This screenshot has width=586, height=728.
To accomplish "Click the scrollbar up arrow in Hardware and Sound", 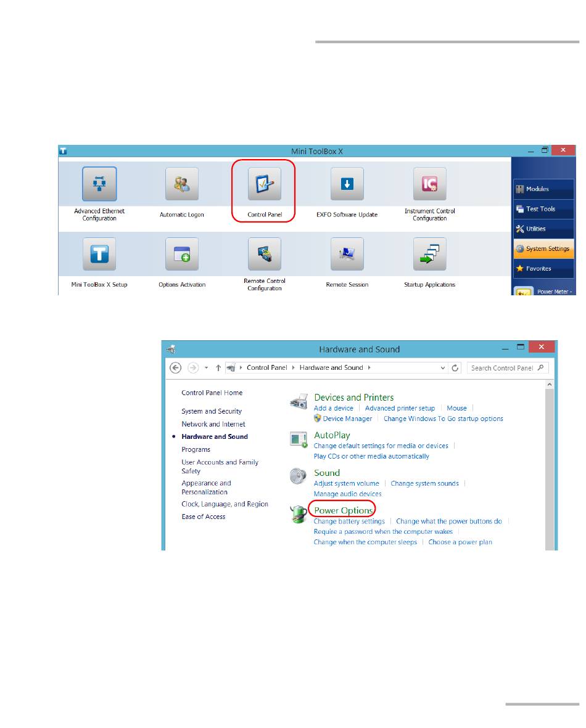I will coord(549,385).
